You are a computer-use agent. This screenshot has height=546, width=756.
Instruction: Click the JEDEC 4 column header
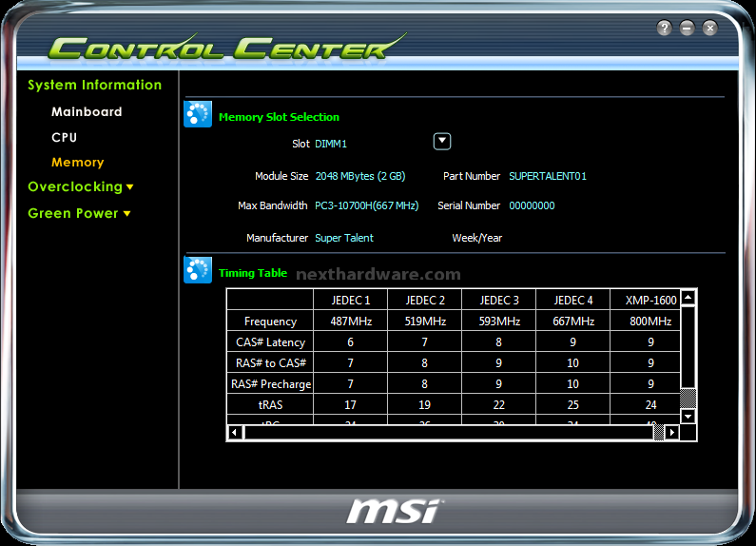pyautogui.click(x=573, y=300)
